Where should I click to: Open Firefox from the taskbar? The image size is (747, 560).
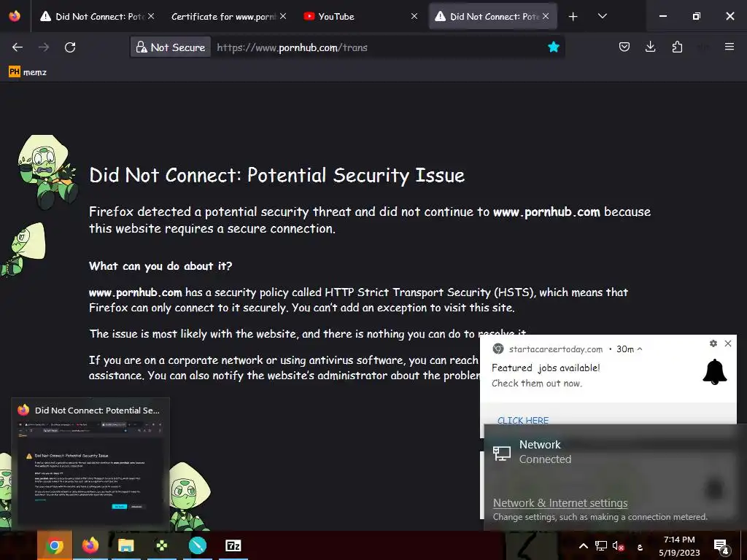[x=90, y=545]
